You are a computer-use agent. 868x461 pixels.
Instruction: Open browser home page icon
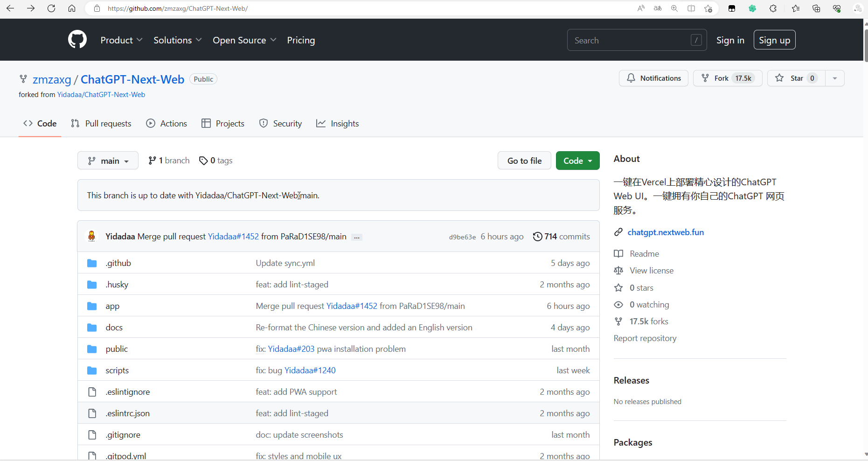click(x=72, y=8)
